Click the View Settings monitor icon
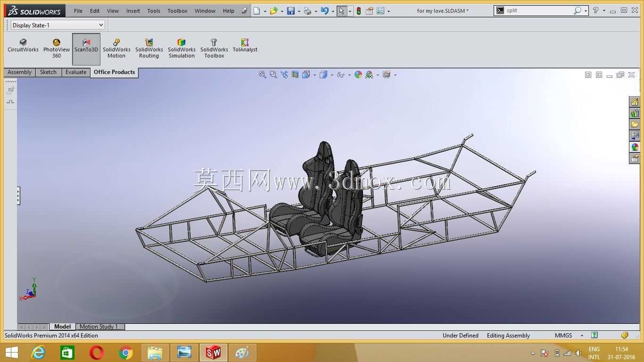The height and width of the screenshot is (362, 644). point(387,74)
